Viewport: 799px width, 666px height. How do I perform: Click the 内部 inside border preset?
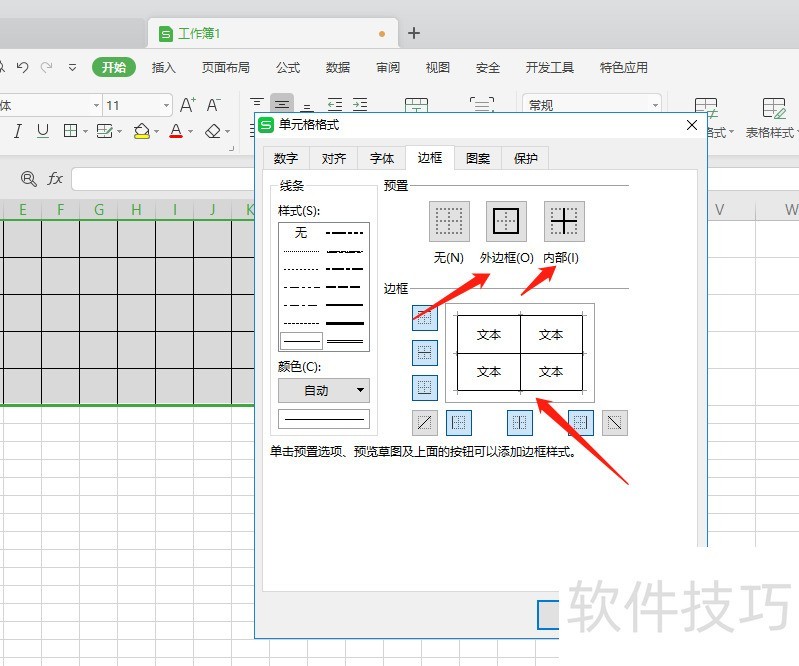(564, 221)
